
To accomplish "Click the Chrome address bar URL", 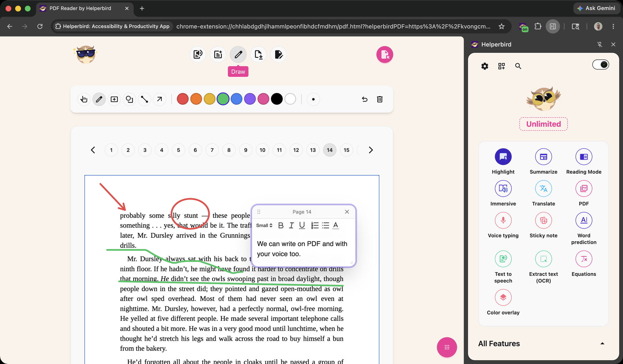I will (x=333, y=26).
